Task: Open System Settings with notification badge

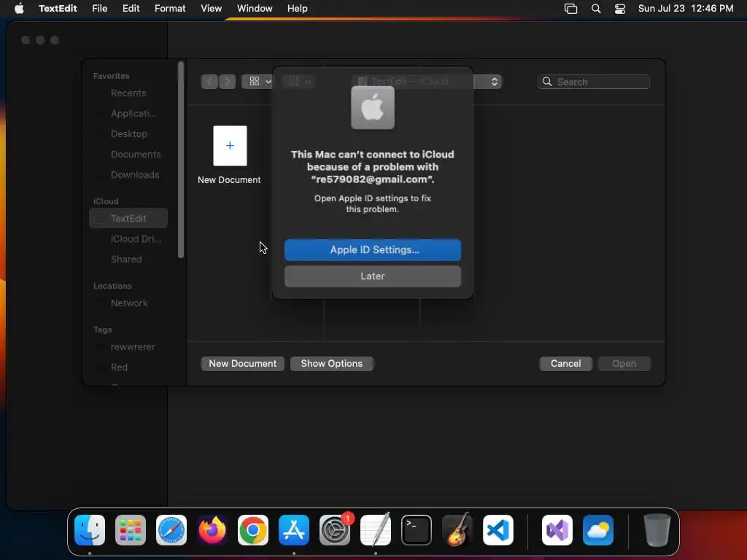Action: coord(335,530)
